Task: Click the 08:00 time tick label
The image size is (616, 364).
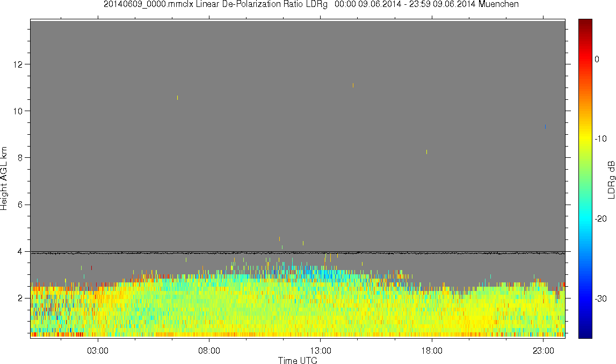Action: [209, 351]
